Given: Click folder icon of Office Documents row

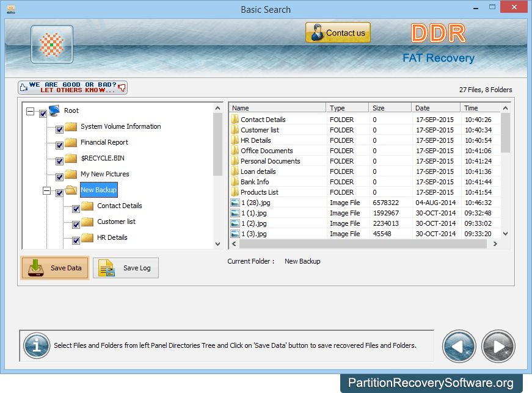Looking at the screenshot, I should click(x=235, y=151).
